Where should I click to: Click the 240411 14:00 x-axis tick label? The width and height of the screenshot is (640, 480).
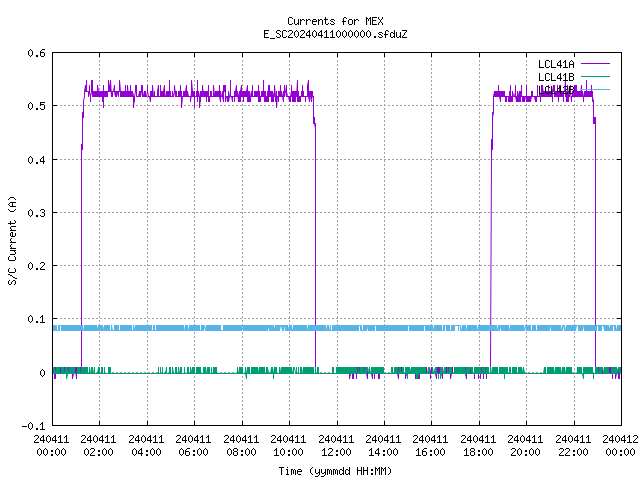pos(383,446)
